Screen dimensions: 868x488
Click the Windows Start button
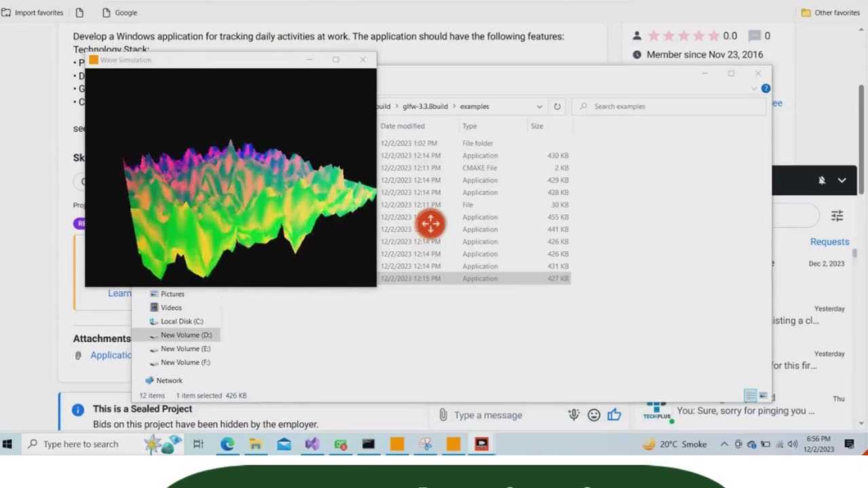tap(7, 444)
